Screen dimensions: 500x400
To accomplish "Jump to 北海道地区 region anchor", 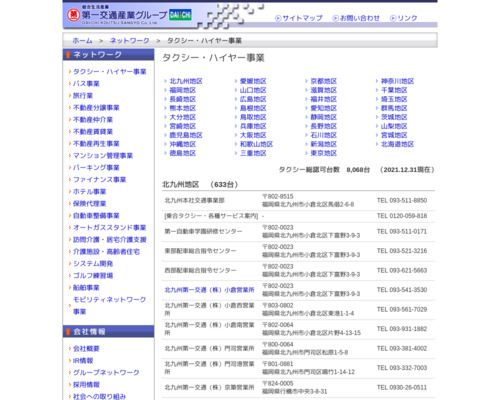I will click(397, 144).
